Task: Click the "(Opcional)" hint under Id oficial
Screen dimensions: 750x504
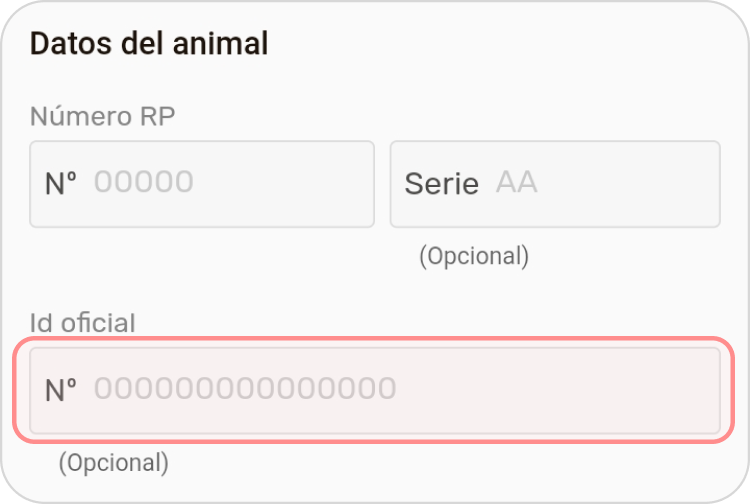Action: pos(113,463)
